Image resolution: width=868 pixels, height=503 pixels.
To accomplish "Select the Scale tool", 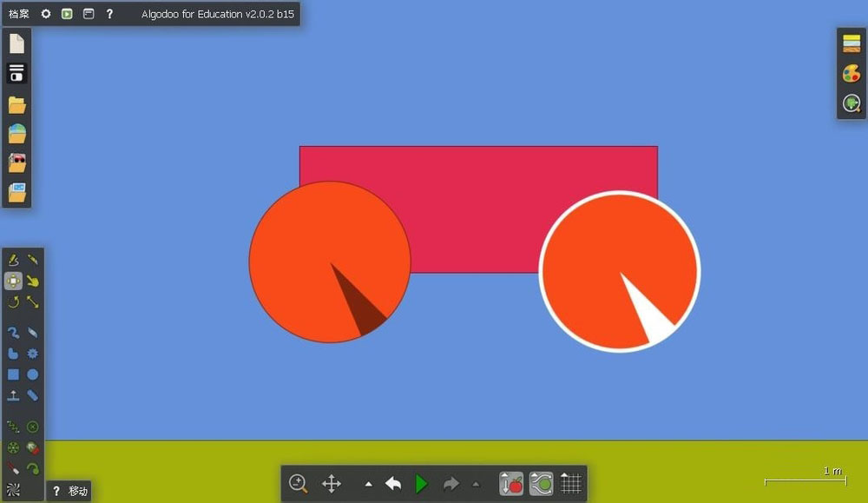I will coord(33,302).
